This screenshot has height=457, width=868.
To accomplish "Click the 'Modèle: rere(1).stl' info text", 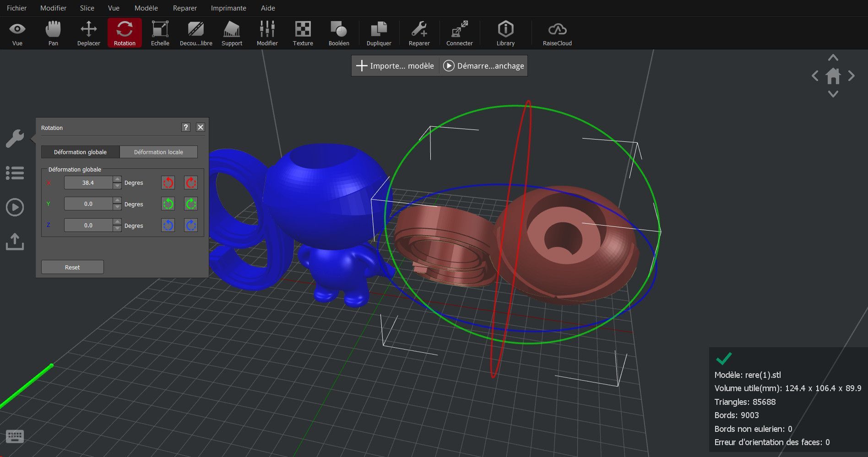I will pyautogui.click(x=748, y=375).
